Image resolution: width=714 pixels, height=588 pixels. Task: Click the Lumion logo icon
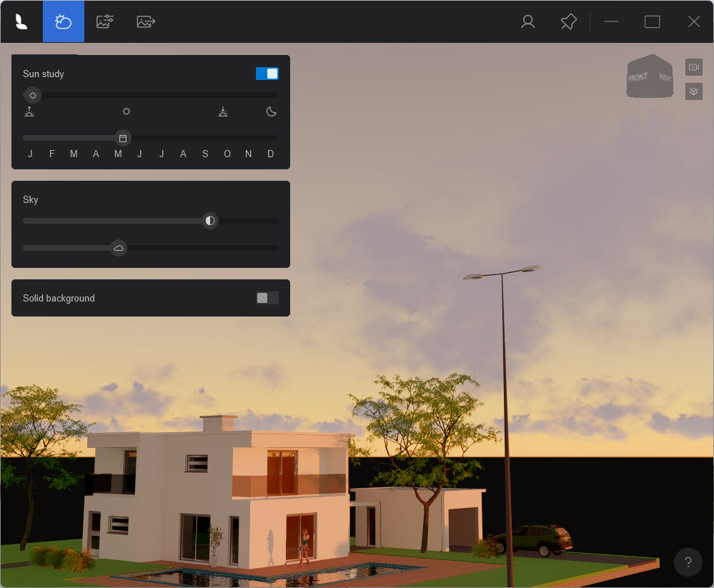pyautogui.click(x=21, y=21)
